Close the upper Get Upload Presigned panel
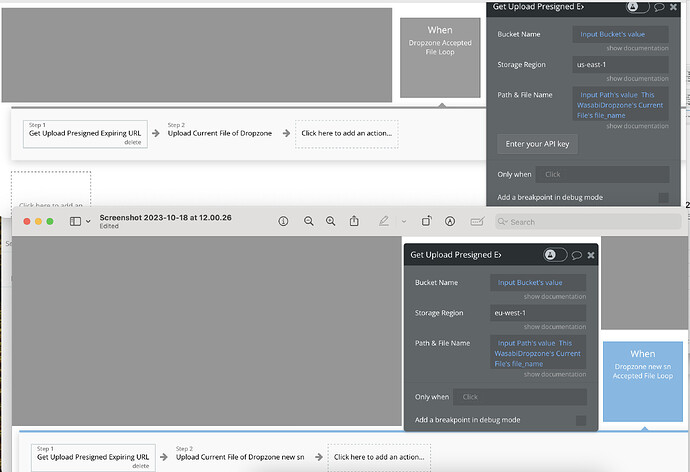Screen dimensions: 690x472 [x=673, y=7]
